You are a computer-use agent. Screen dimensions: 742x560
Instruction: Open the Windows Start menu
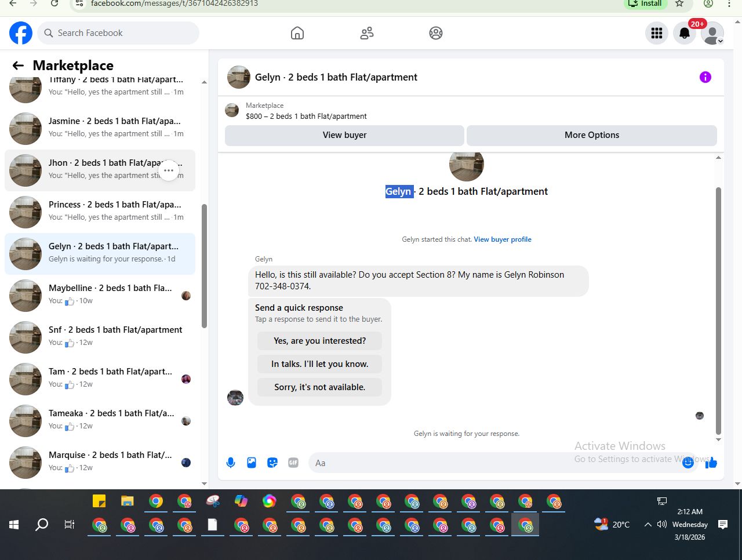coord(14,525)
